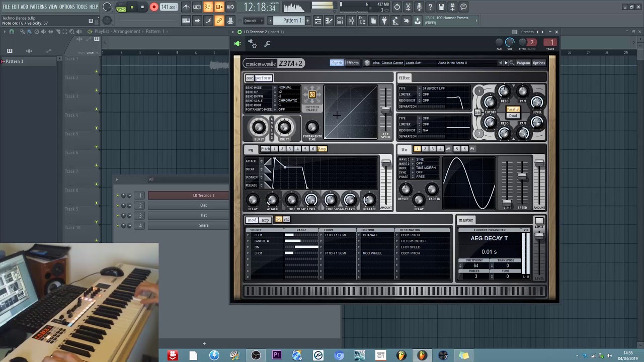
Task: Go to next preset arrow in Z3TA+2
Action: [506, 63]
